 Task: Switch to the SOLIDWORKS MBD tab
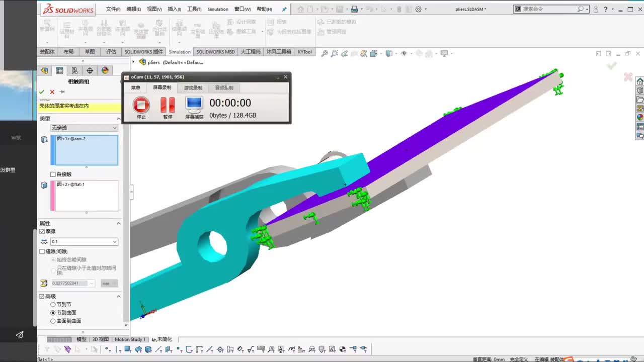215,52
